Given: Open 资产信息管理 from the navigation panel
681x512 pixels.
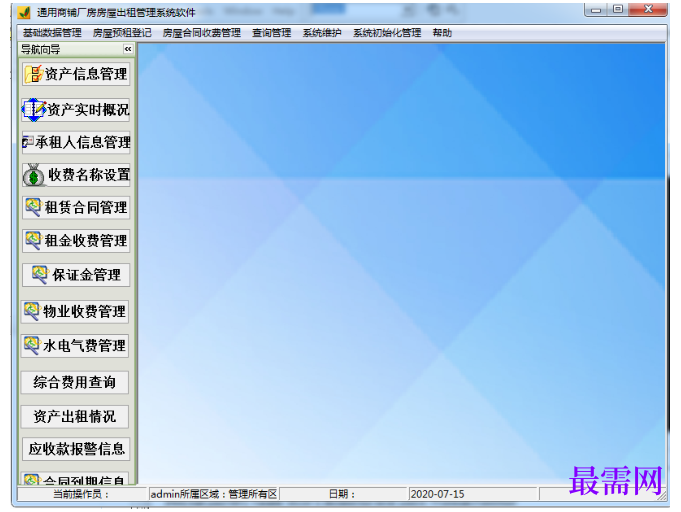Looking at the screenshot, I should [76, 74].
